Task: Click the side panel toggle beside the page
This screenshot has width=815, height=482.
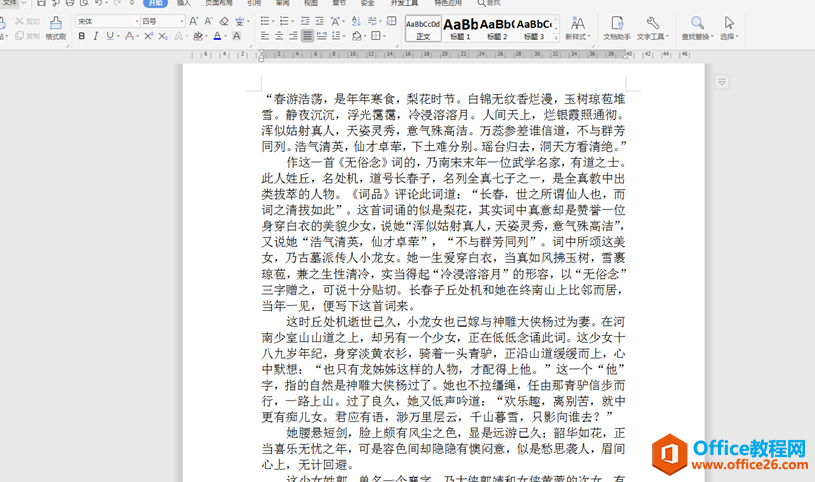Action: point(722,82)
